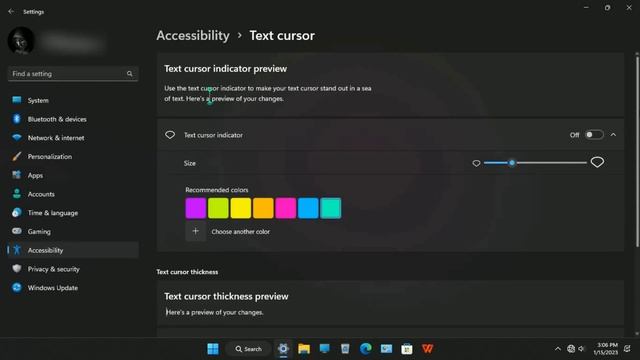640x360 pixels.
Task: Click the small indicator icon left of slider
Action: pyautogui.click(x=476, y=163)
